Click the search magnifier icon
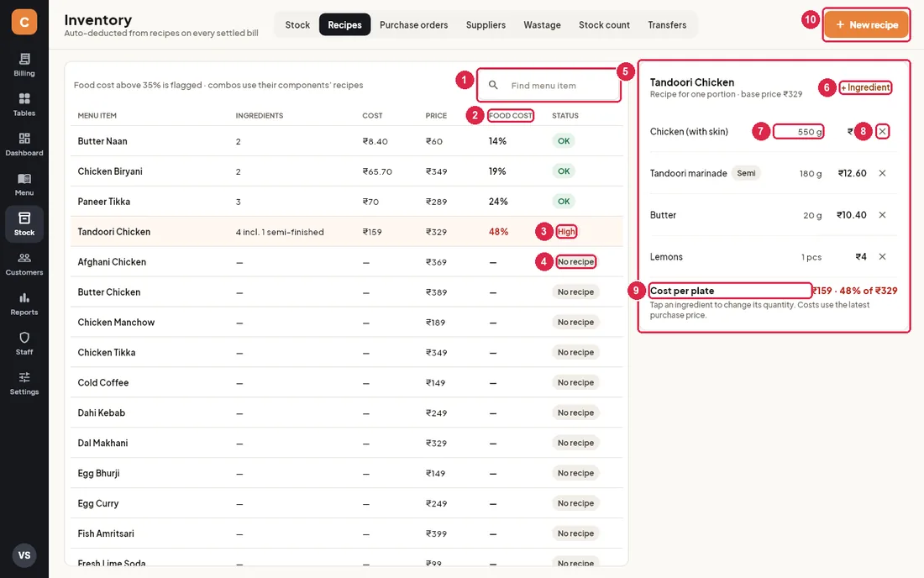This screenshot has height=578, width=924. 493,86
